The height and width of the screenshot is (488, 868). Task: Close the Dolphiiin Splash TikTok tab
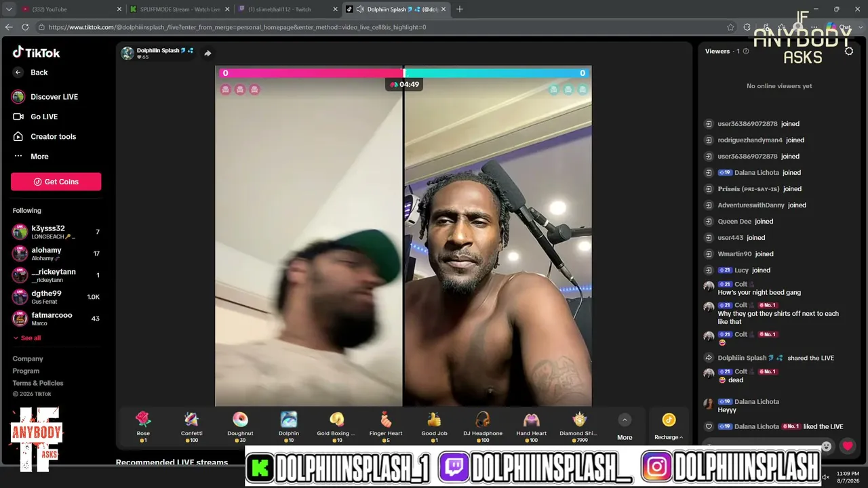[x=443, y=9]
